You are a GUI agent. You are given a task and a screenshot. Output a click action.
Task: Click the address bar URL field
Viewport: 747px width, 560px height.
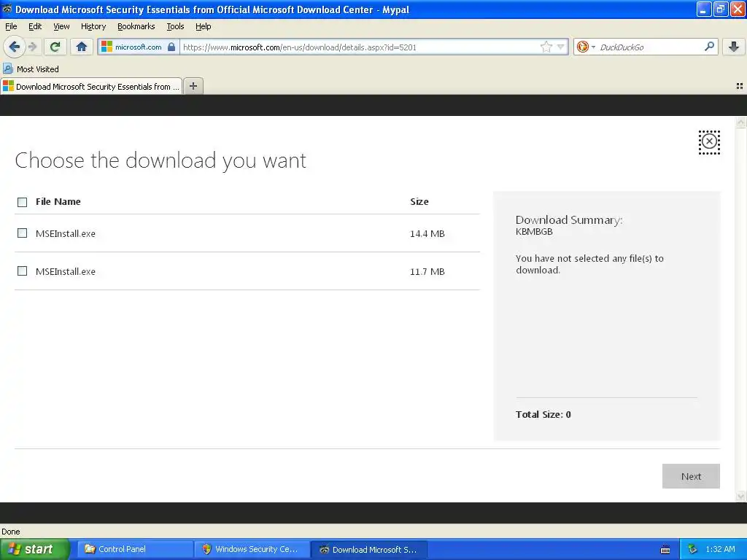click(x=360, y=47)
